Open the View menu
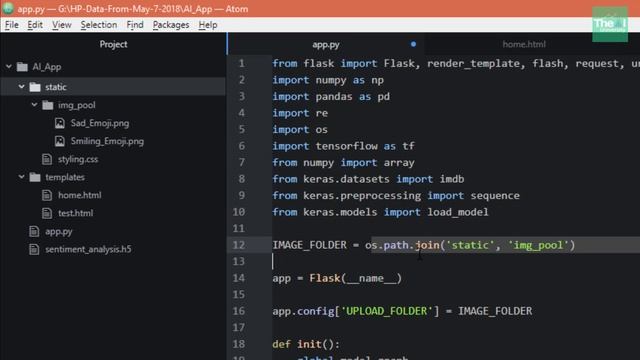 62,25
